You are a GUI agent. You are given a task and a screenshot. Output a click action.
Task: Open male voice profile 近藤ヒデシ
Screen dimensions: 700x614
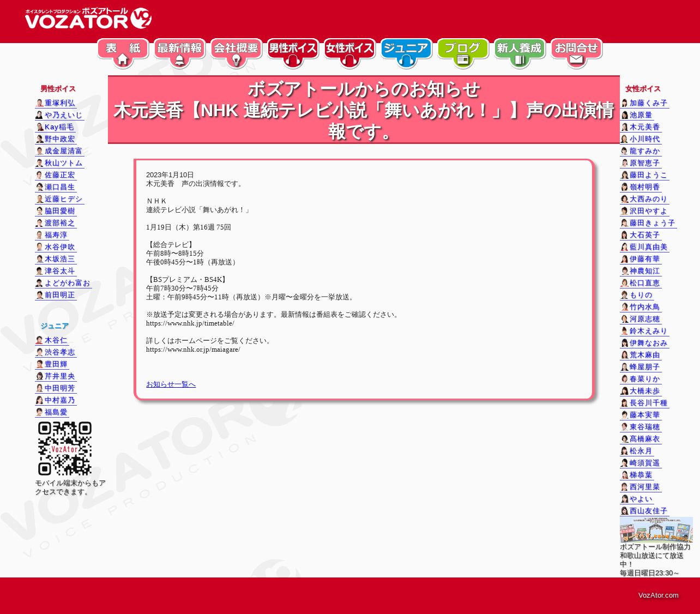pyautogui.click(x=59, y=199)
